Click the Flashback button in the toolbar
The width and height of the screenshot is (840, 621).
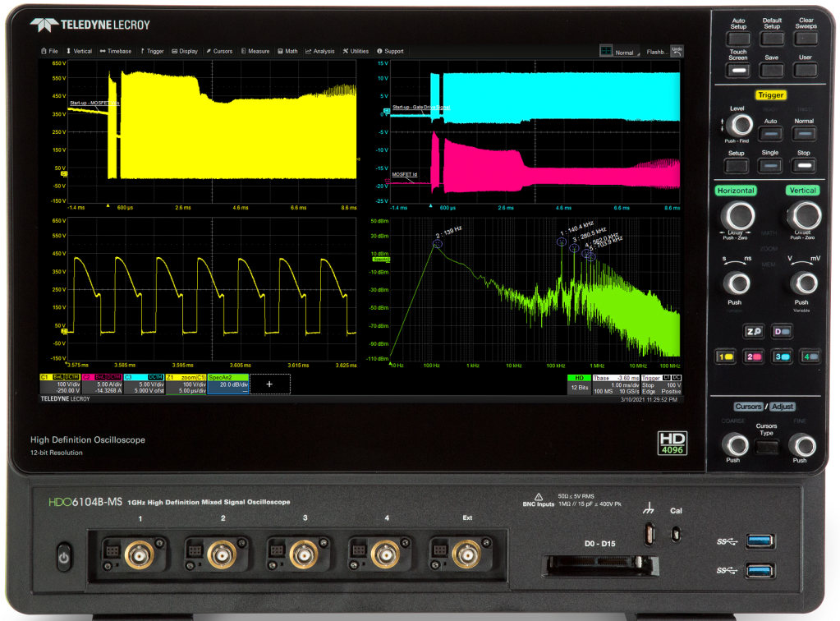(x=656, y=52)
